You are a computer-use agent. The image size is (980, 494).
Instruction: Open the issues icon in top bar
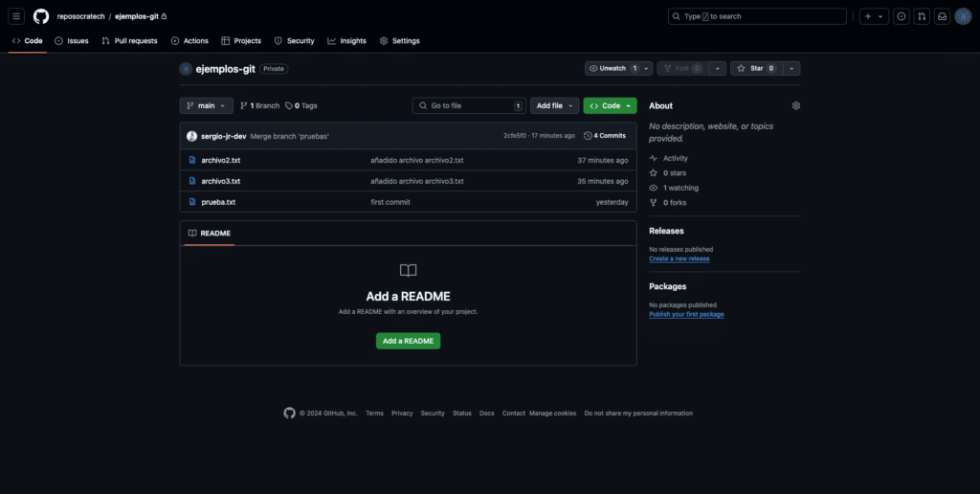[x=901, y=16]
